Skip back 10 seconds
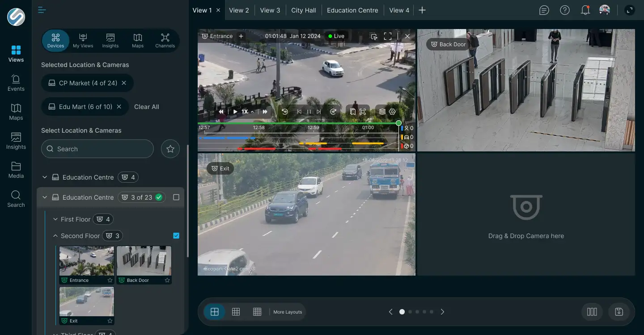644x335 pixels. click(x=285, y=112)
